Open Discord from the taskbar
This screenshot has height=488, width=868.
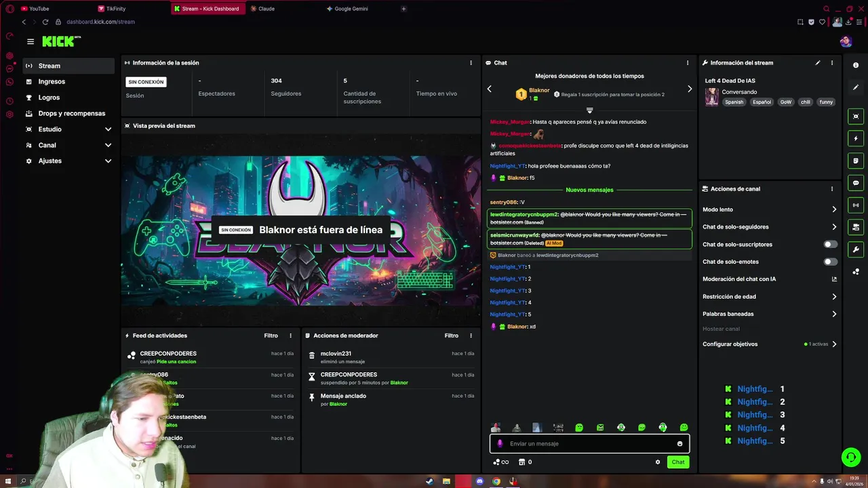pyautogui.click(x=480, y=481)
